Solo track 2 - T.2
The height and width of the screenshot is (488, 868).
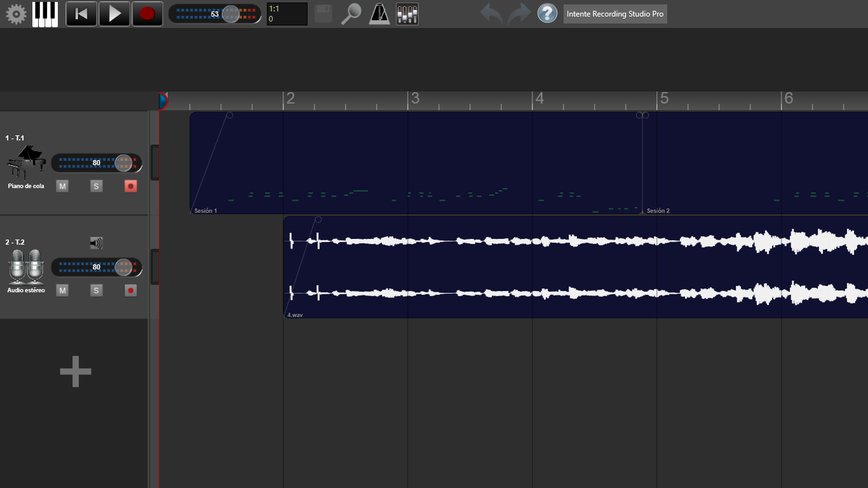pyautogui.click(x=97, y=290)
